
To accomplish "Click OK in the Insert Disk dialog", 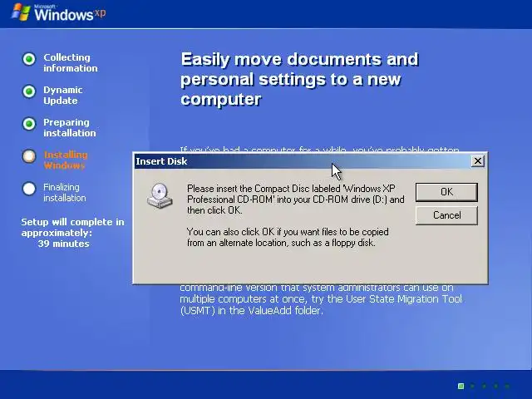I will [x=446, y=192].
